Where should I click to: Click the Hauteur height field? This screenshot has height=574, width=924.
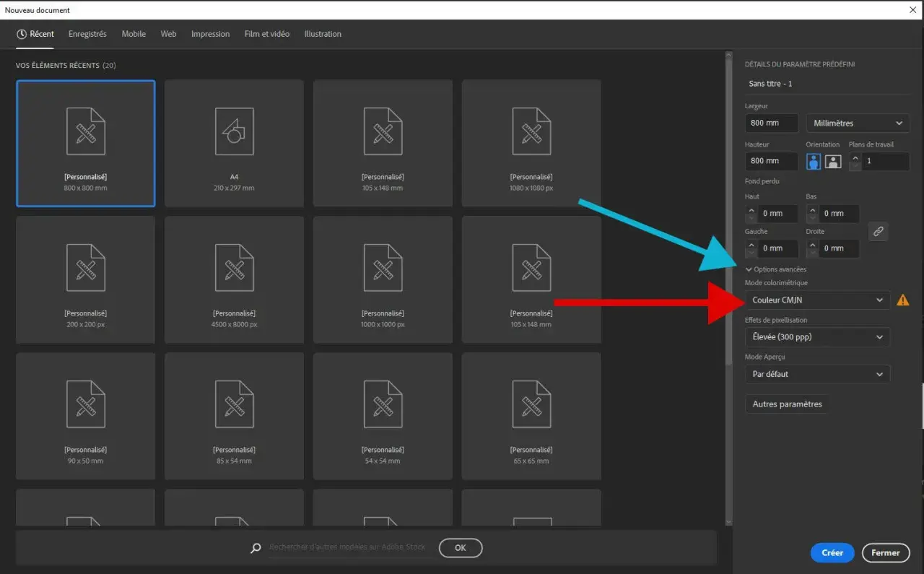[x=772, y=161]
